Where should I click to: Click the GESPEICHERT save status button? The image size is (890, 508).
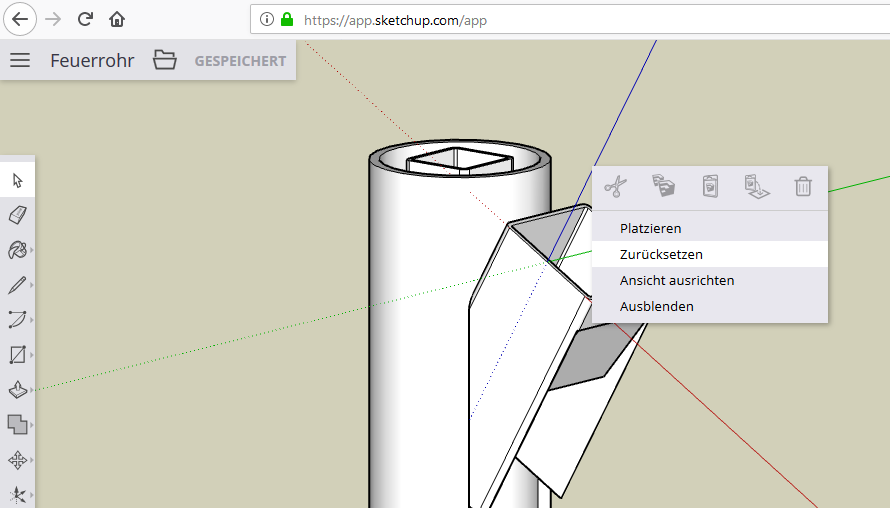[x=240, y=61]
